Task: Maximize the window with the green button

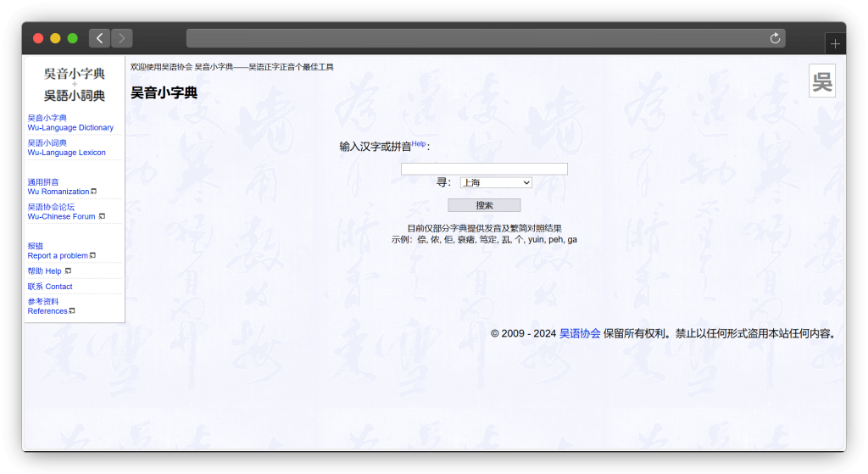Action: click(73, 38)
